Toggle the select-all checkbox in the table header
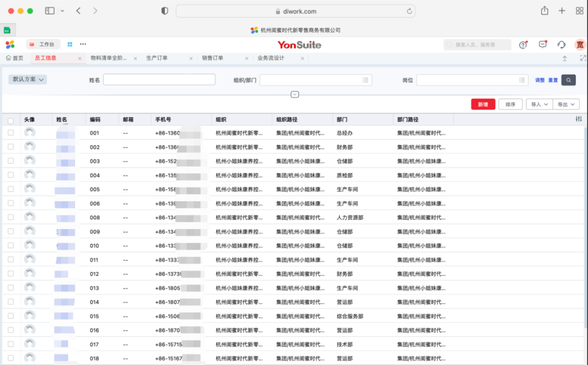 [10, 121]
